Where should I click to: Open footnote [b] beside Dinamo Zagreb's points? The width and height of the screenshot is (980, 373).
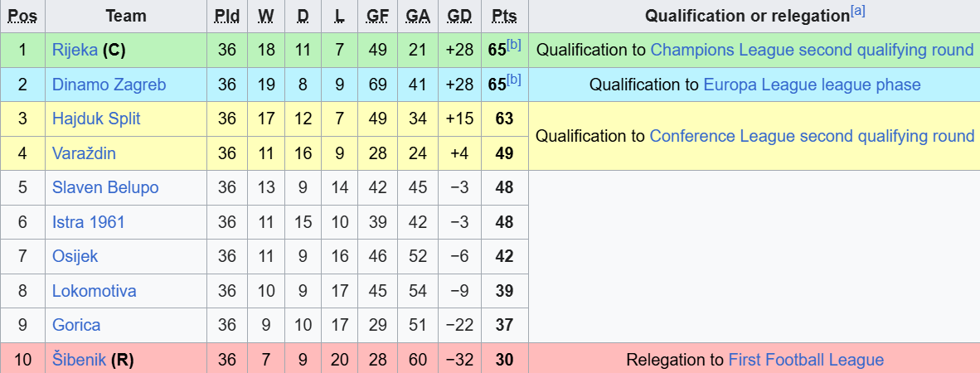pos(513,80)
